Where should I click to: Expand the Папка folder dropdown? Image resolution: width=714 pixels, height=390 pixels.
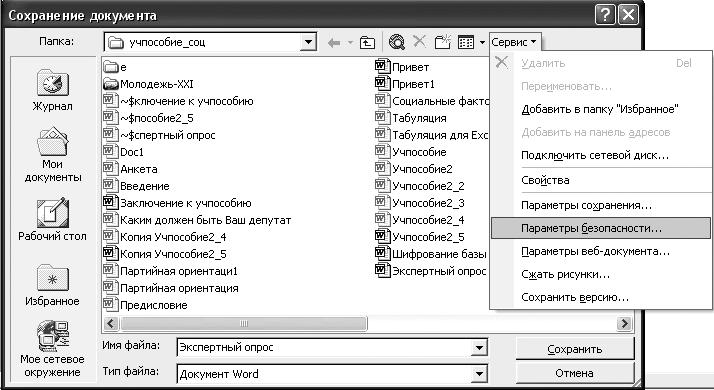308,42
